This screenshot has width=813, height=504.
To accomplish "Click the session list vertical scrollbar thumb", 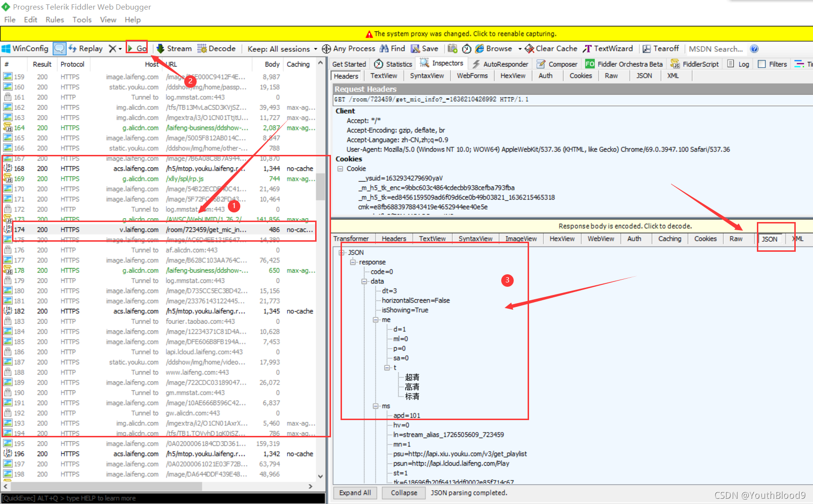I will click(x=320, y=186).
